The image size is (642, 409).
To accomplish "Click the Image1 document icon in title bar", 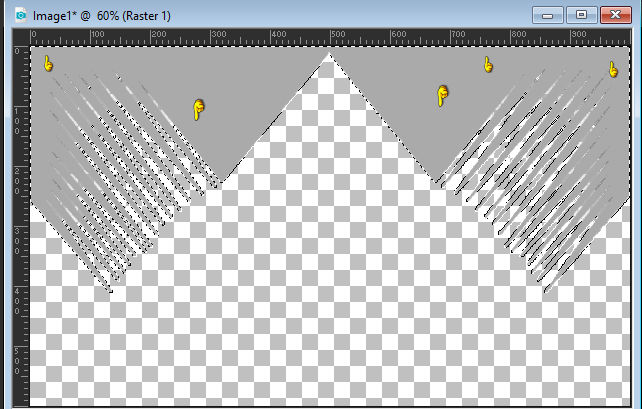I will 20,15.
